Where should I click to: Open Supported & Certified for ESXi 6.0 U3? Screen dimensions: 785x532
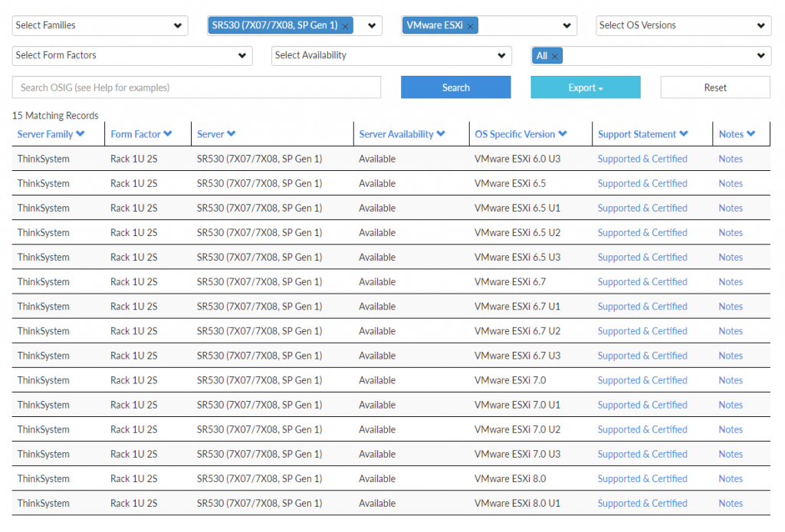tap(642, 159)
